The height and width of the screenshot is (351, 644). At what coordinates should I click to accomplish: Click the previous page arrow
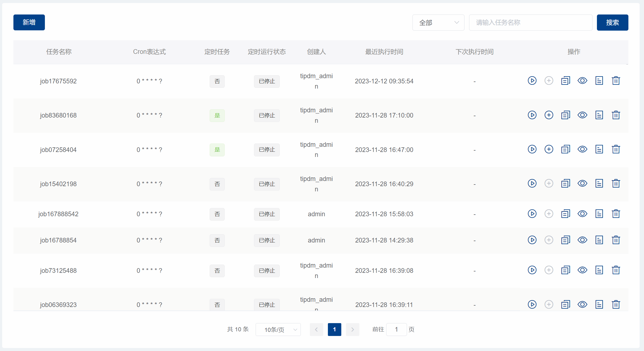pyautogui.click(x=316, y=329)
